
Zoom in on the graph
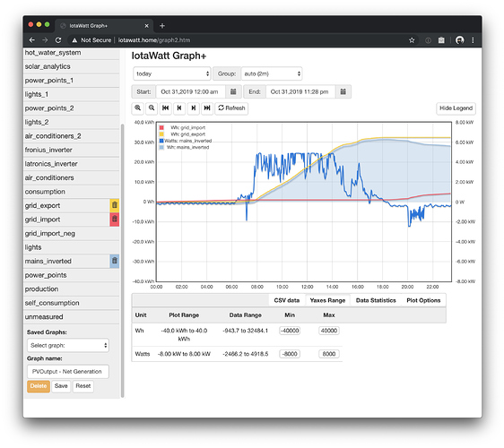tap(137, 108)
